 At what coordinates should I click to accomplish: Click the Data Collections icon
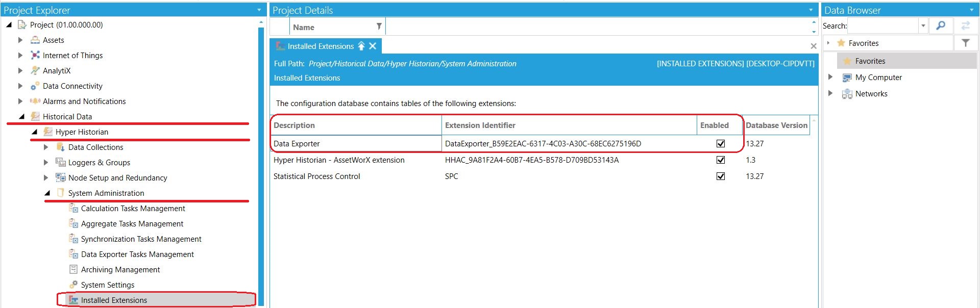[x=60, y=147]
